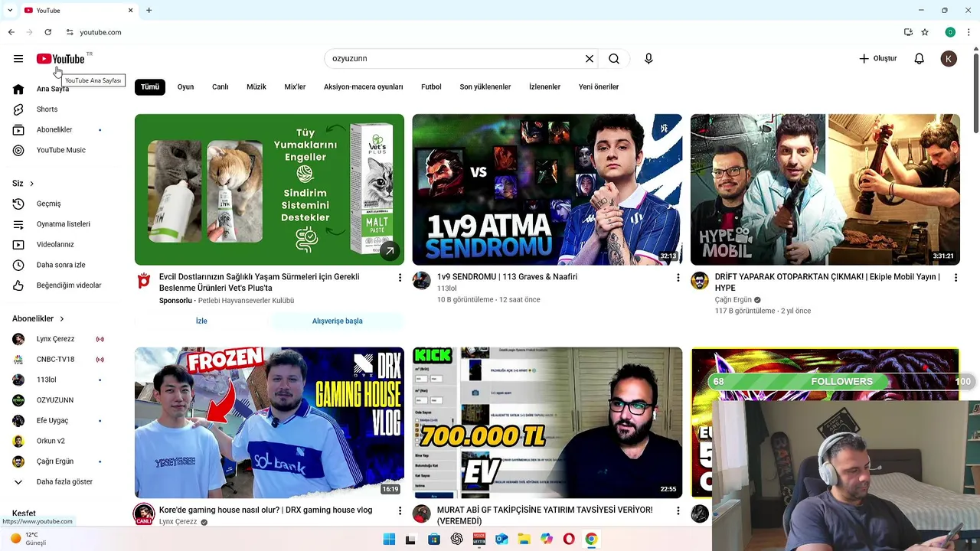
Task: Open 1v9 ATMA SENDROMU video thumbnail
Action: click(x=547, y=190)
